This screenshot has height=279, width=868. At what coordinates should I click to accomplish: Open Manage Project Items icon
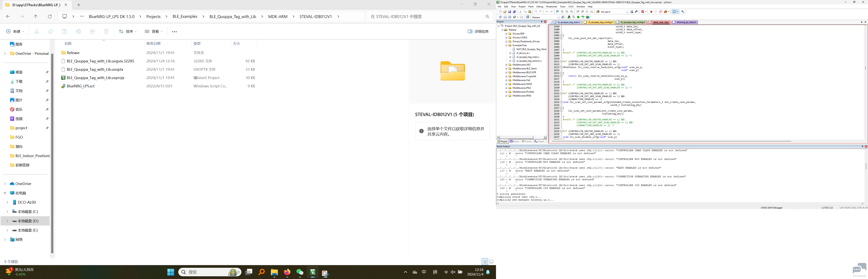[569, 17]
